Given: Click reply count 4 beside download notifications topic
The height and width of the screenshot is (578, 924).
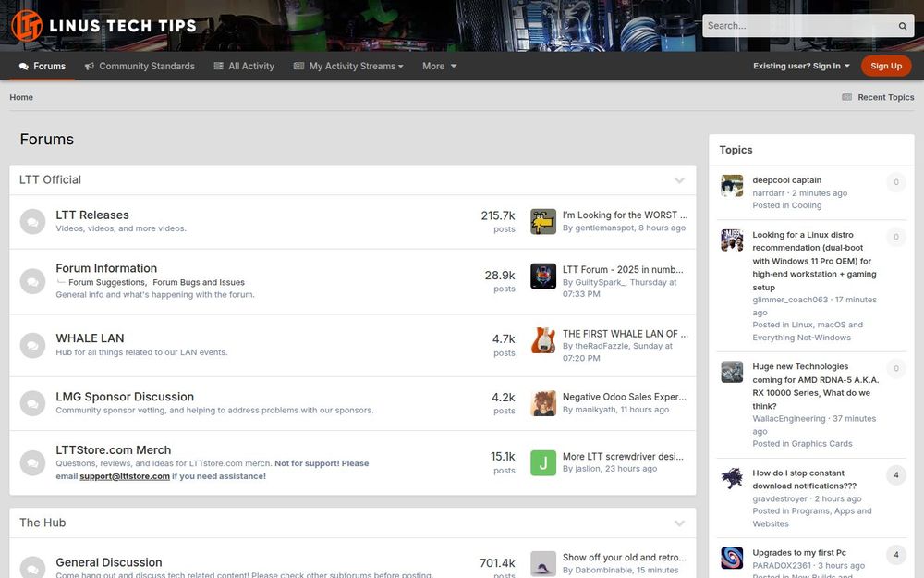Looking at the screenshot, I should click(x=896, y=474).
